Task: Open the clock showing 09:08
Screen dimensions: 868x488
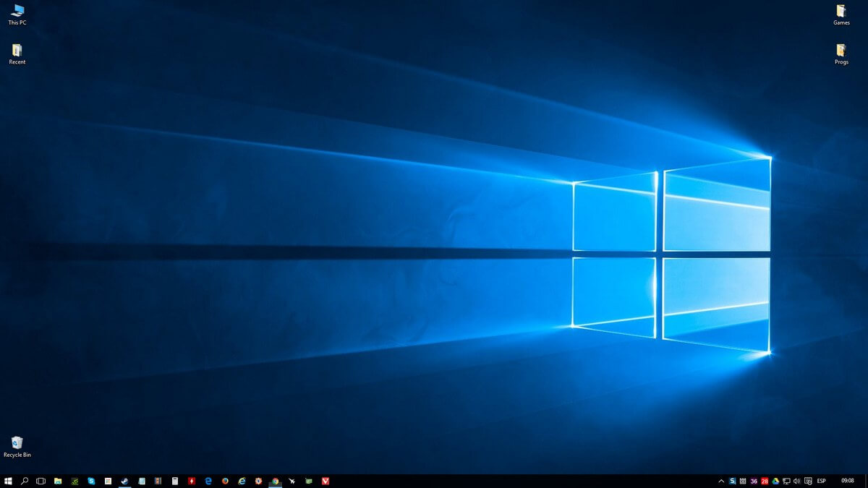Action: (x=848, y=481)
